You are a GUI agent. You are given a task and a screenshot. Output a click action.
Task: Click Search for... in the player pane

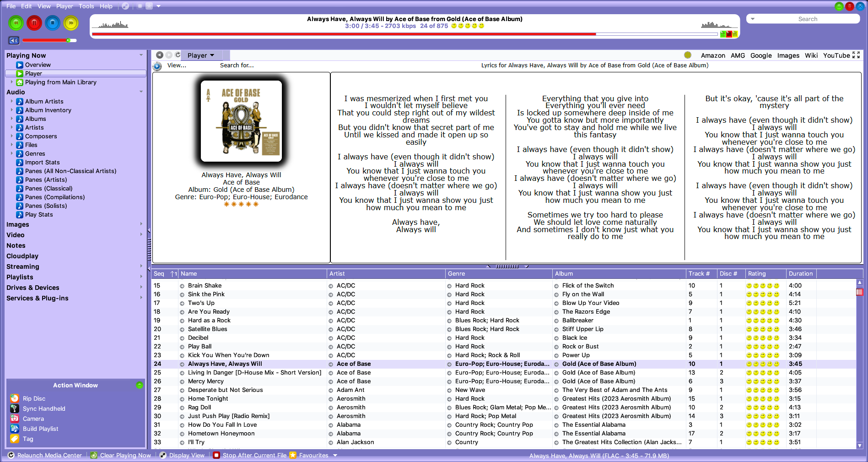coord(237,65)
